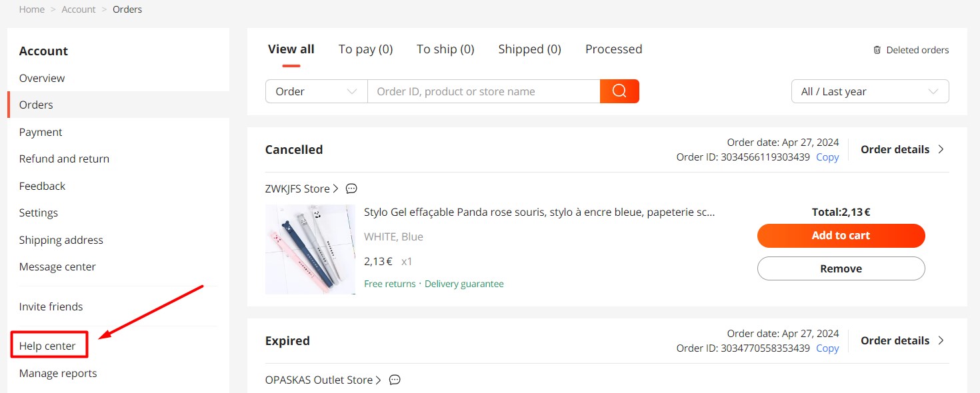Open the Order search type dropdown
The height and width of the screenshot is (393, 980).
click(x=316, y=91)
